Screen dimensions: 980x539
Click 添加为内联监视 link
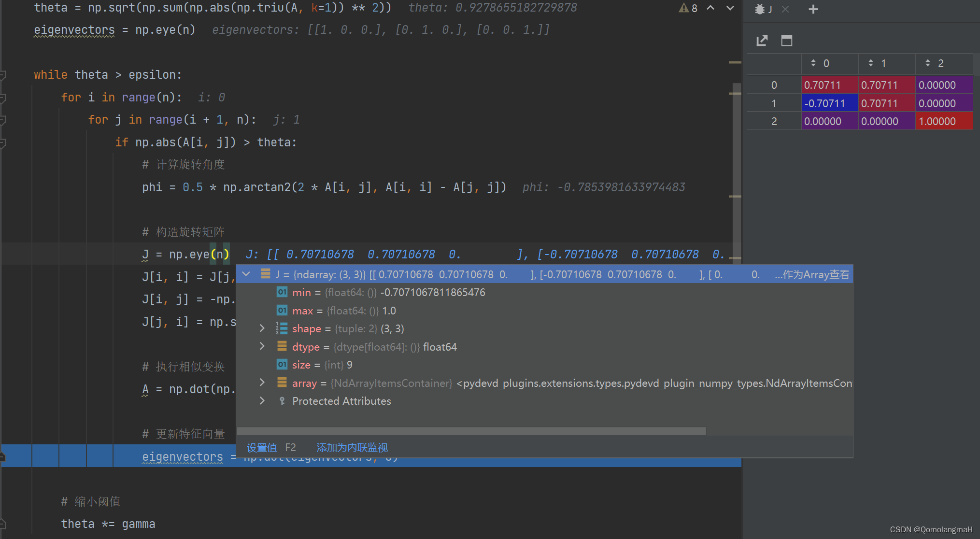[352, 448]
